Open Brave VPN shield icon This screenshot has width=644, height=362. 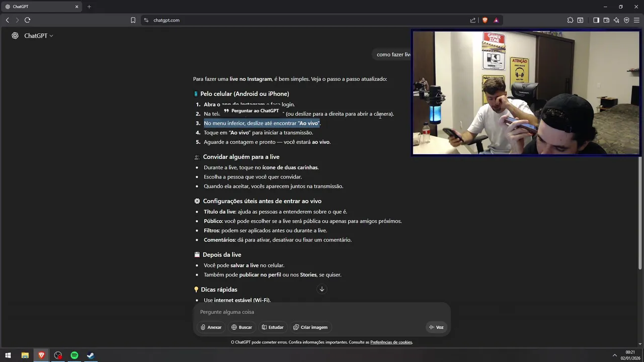626,20
